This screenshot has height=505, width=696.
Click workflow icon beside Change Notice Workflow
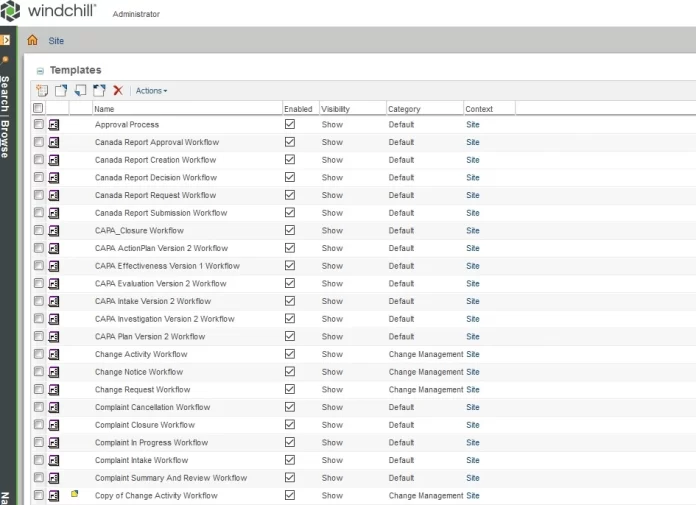pyautogui.click(x=54, y=372)
